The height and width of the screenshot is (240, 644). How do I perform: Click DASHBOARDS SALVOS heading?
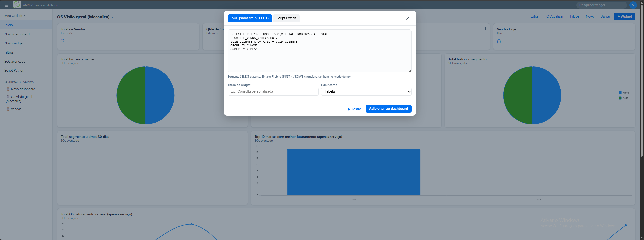[18, 82]
